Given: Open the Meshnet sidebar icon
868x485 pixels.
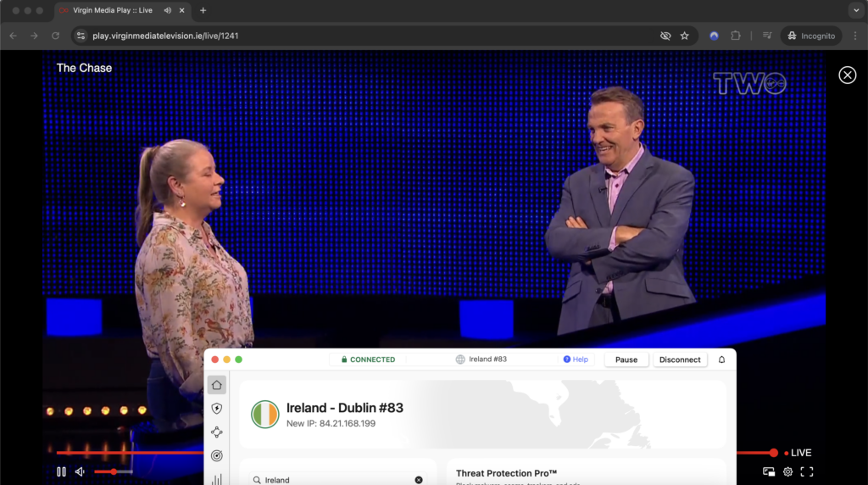Looking at the screenshot, I should pyautogui.click(x=216, y=432).
